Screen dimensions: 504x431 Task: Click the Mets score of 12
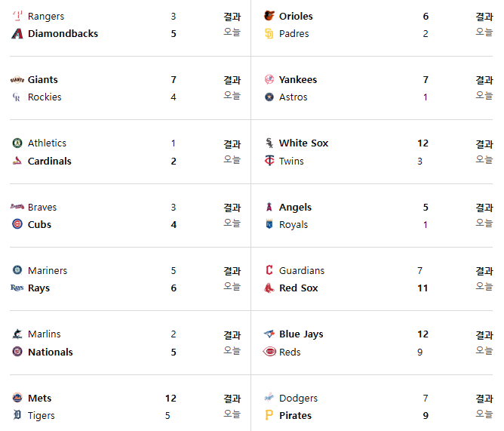[x=171, y=399]
